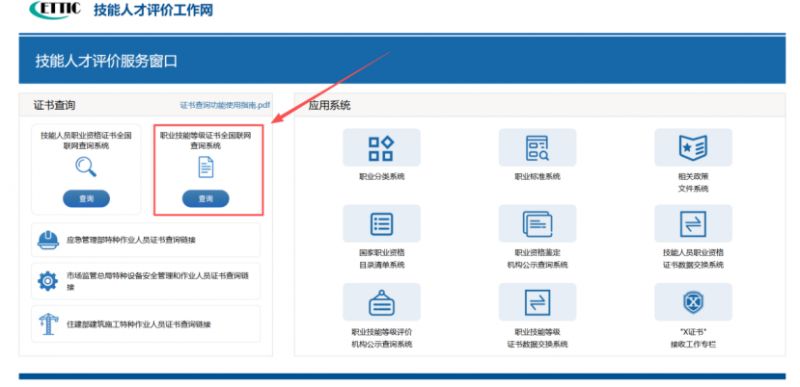800x387 pixels.
Task: Click the 技能人员职业资格 证书数据交换系统 label text
Action: (693, 259)
